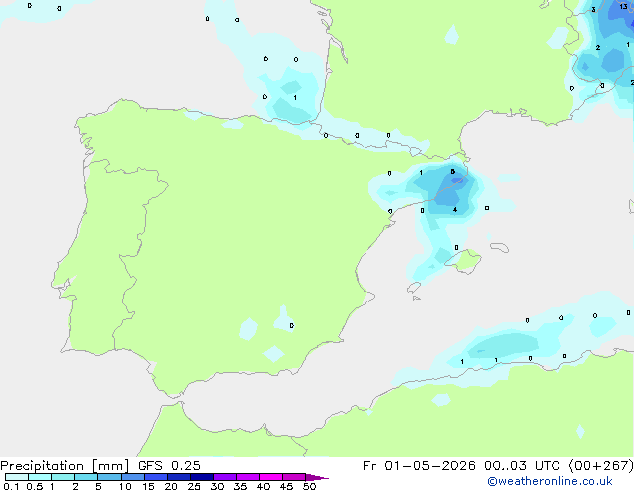Select the 1–2 mm legend color swatch
The image size is (634, 490).
63,477
